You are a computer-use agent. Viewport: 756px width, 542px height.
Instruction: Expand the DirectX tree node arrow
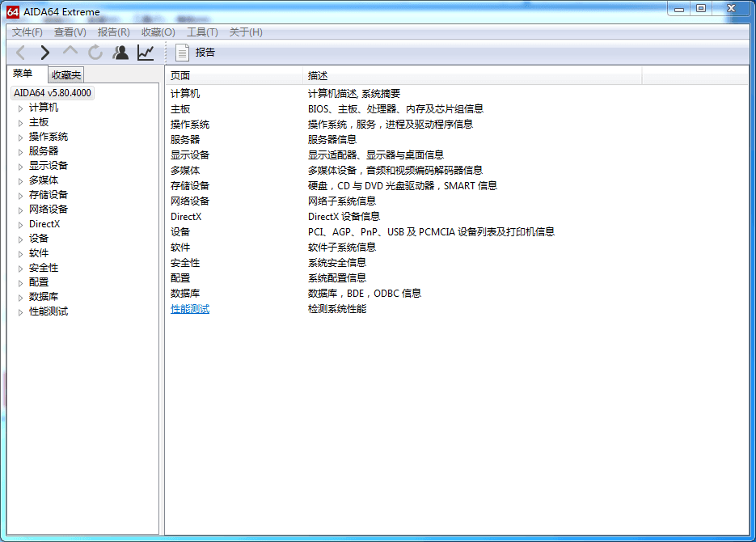tap(21, 225)
